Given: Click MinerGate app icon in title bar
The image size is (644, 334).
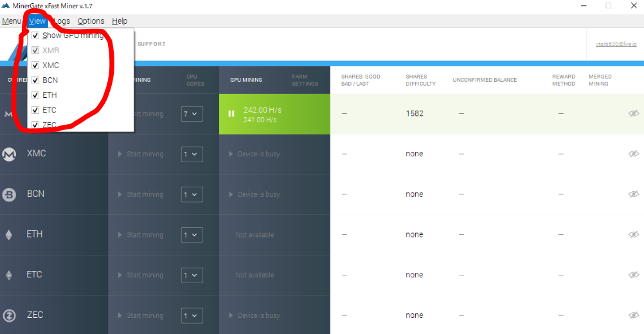Looking at the screenshot, I should (6, 6).
